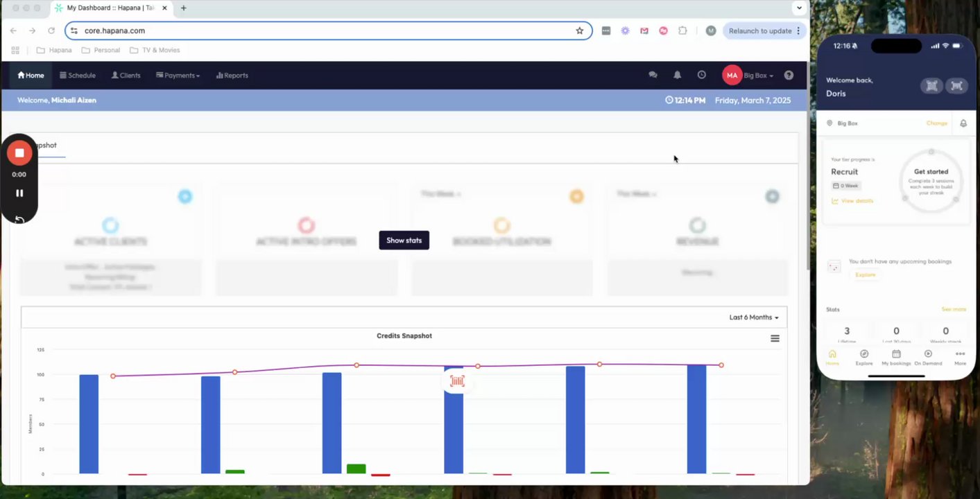Screen dimensions: 980x499
Task: Stop the screen recording
Action: 19,152
